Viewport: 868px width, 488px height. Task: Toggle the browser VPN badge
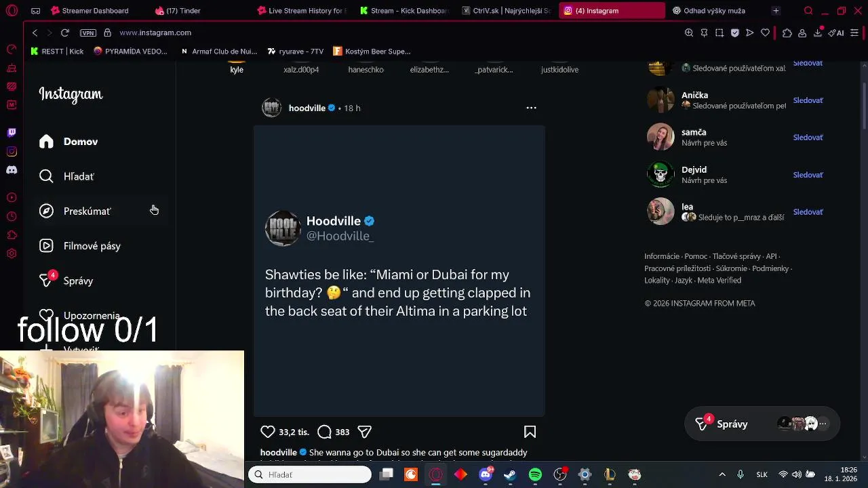point(88,33)
